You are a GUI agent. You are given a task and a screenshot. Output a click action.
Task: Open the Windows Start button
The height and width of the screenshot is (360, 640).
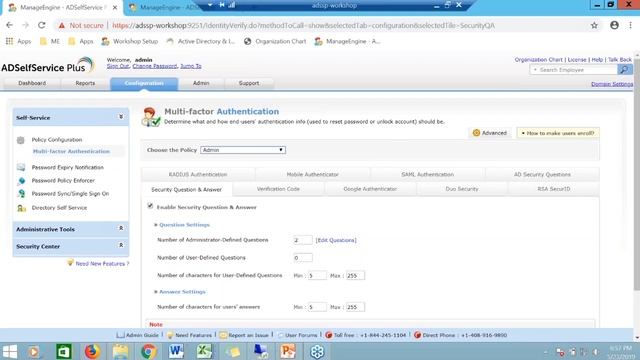[x=9, y=351]
